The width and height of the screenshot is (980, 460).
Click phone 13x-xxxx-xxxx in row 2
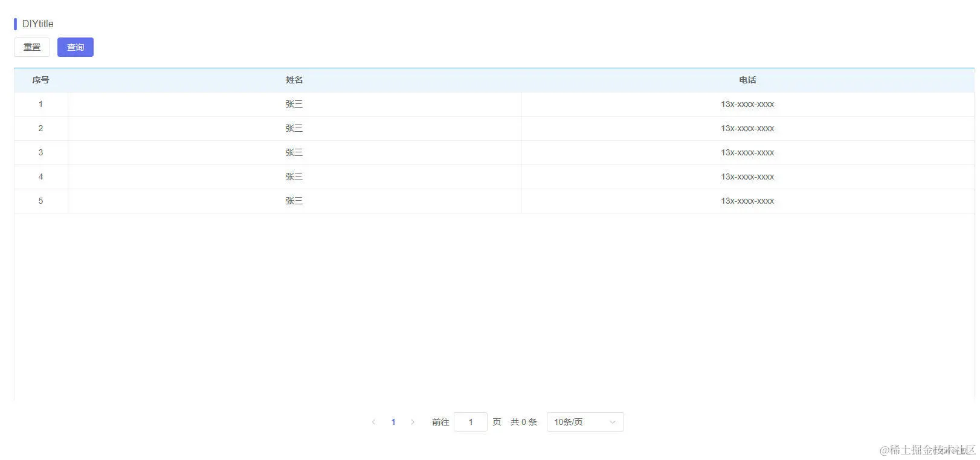coord(747,128)
